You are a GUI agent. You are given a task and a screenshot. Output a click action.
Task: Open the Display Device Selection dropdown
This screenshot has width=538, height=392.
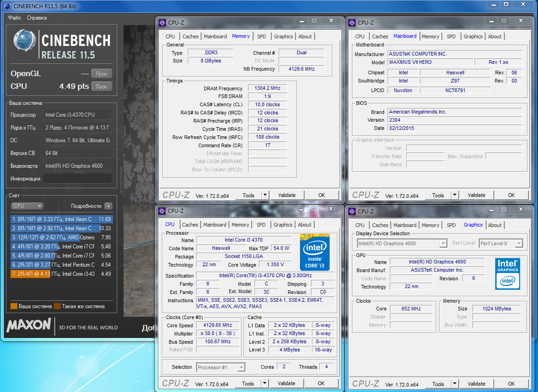click(402, 243)
